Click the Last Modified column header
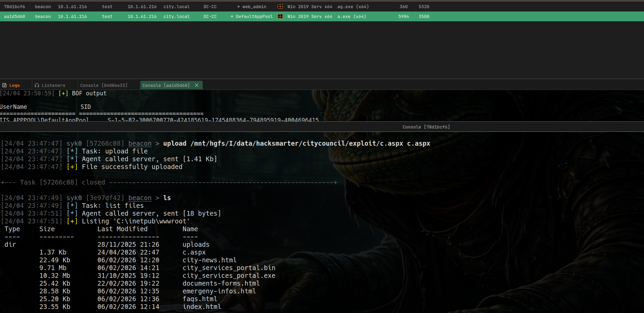Screen dimensions: 644x313 click(x=123, y=229)
